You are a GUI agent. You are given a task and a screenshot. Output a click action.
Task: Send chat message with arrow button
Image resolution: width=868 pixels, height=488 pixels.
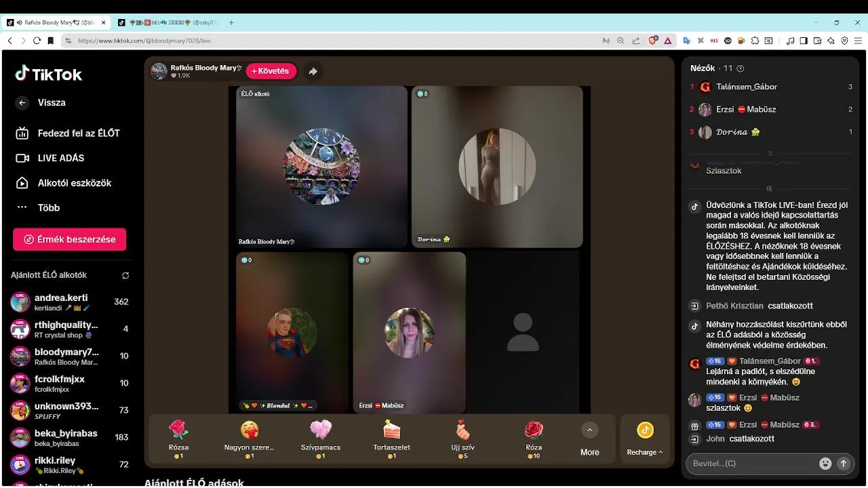click(x=844, y=464)
